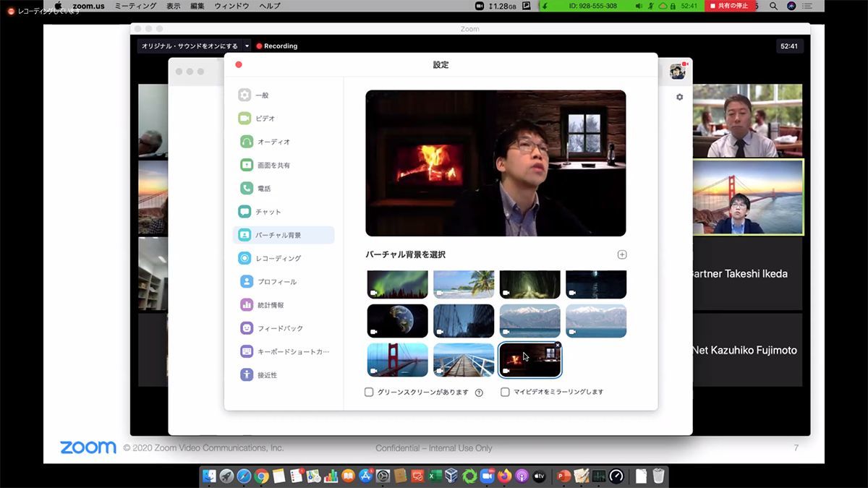Click help icon next to green screen option
The width and height of the screenshot is (868, 488).
click(479, 393)
